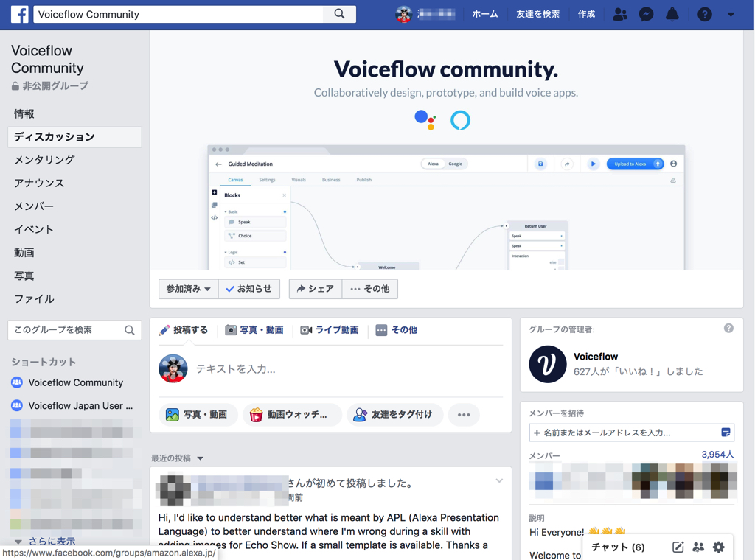The image size is (755, 560).
Task: Open the help question mark icon in top bar
Action: click(704, 15)
